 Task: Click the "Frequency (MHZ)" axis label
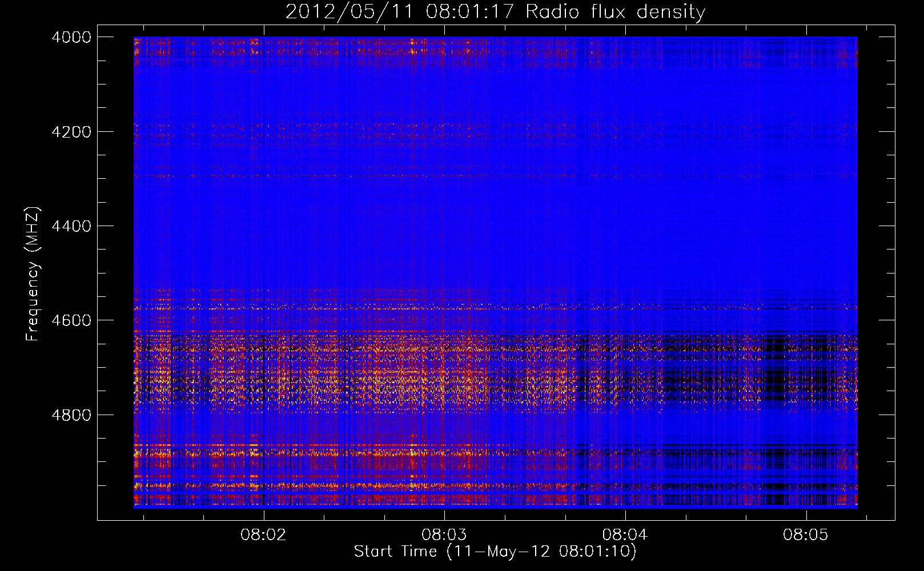tap(33, 274)
